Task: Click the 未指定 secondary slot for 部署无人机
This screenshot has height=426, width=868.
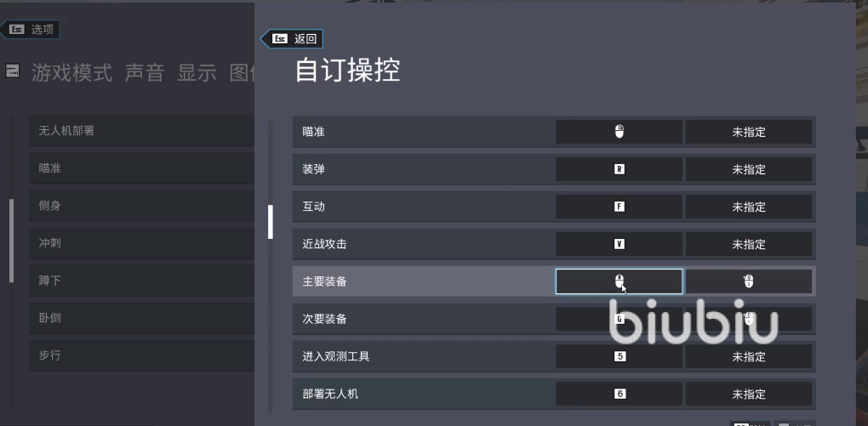Action: coord(749,394)
